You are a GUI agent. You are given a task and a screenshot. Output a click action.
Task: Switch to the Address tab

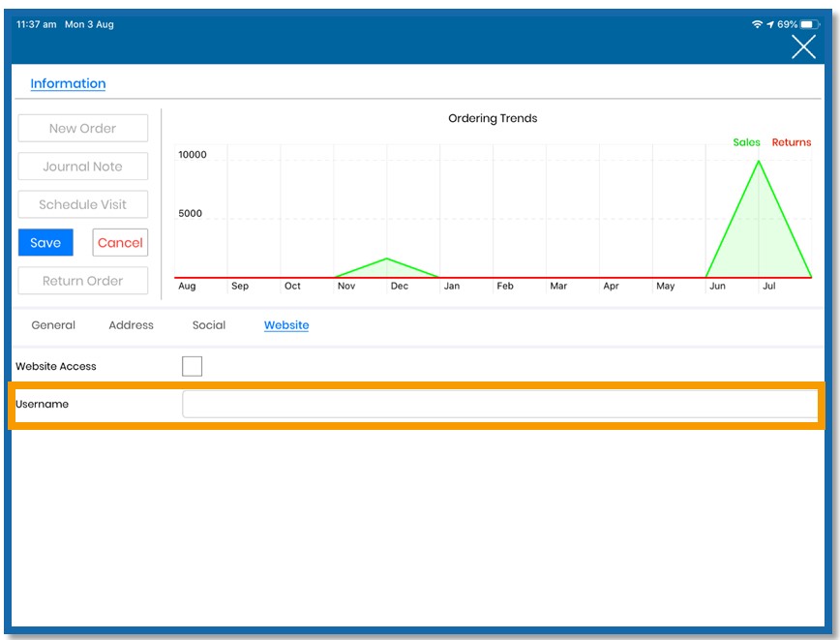coord(131,324)
